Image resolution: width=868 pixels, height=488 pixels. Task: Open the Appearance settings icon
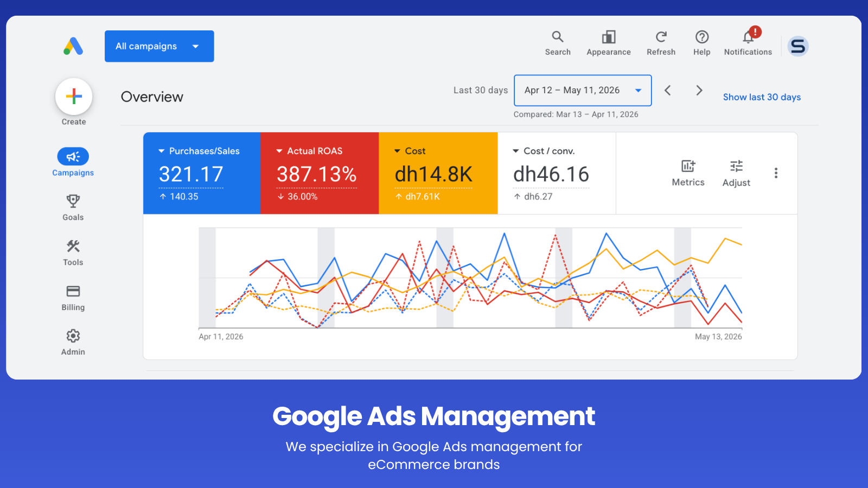[x=609, y=37]
